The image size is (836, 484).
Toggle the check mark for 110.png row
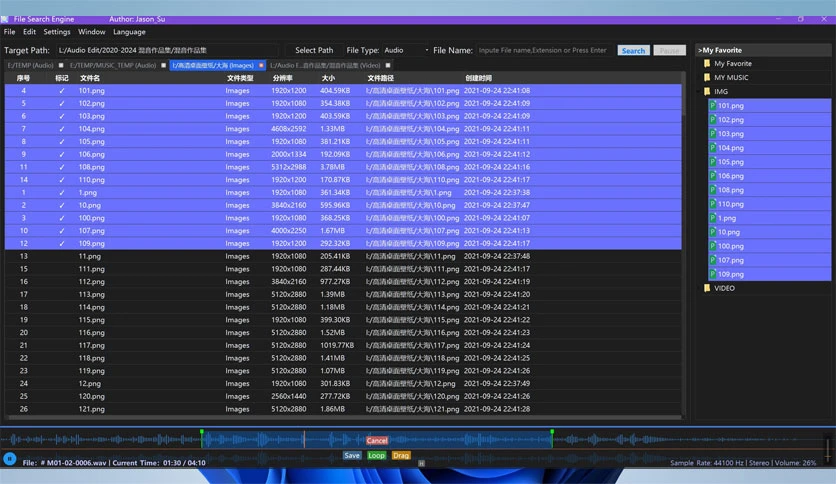point(62,180)
